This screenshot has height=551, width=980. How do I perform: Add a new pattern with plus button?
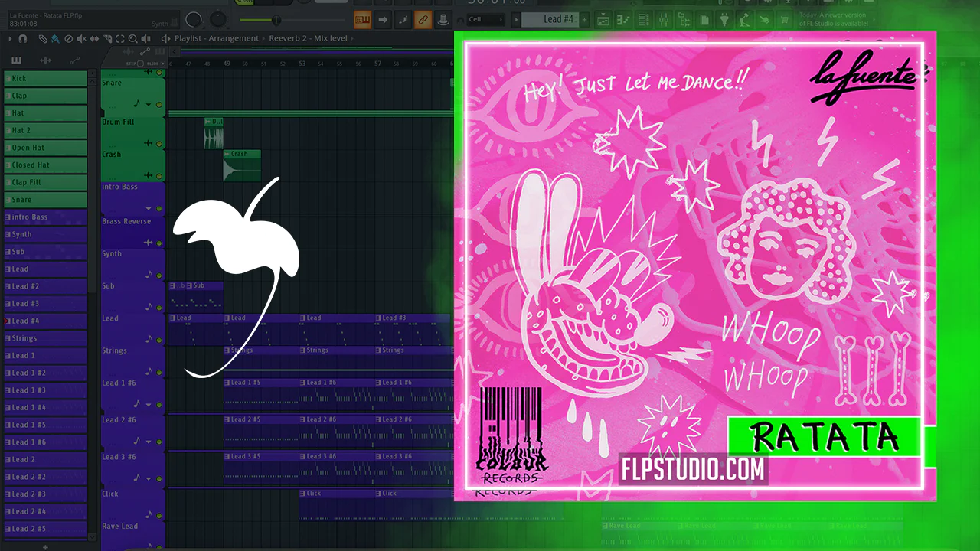click(x=585, y=19)
